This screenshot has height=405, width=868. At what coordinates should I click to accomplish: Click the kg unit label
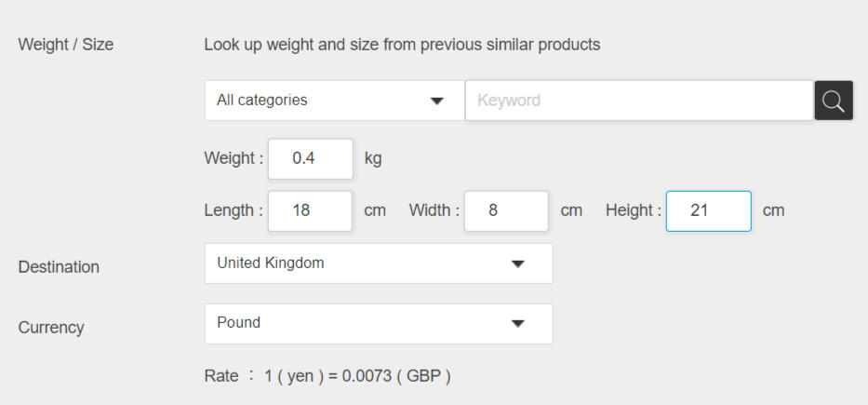(373, 158)
